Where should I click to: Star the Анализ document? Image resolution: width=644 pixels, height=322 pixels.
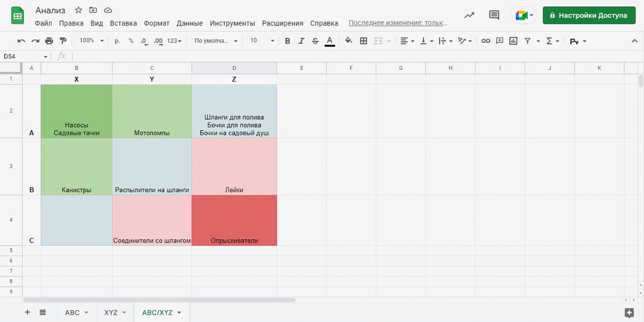[78, 10]
